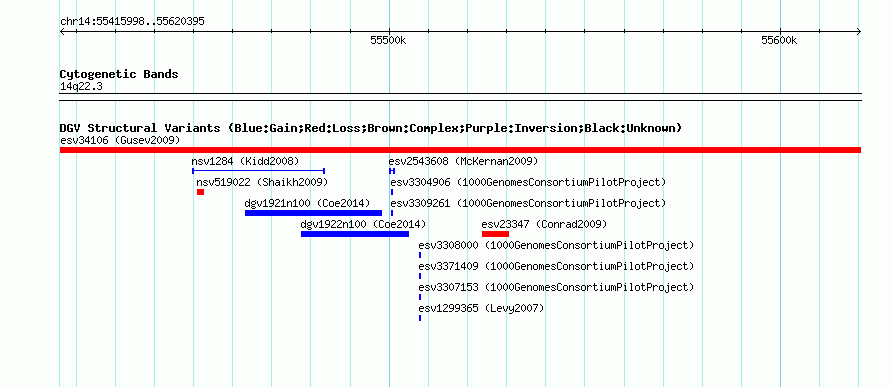Select the blue dgv1922n100 gain bar
This screenshot has width=890, height=387.
(355, 234)
